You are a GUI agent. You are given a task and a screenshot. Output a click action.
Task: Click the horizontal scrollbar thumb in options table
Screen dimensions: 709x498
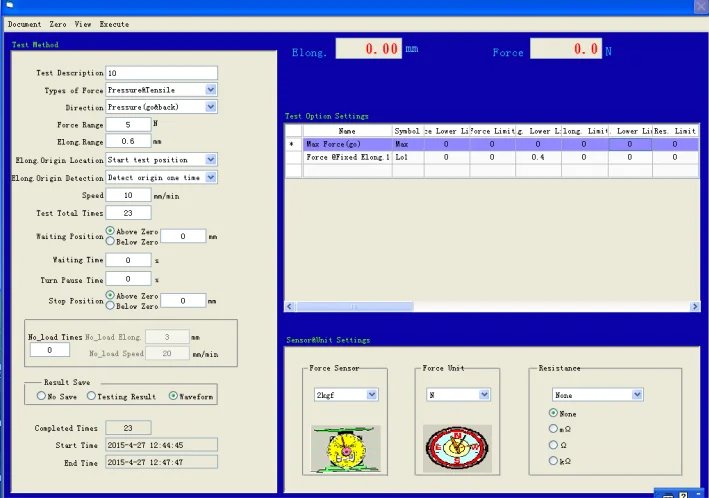click(354, 307)
